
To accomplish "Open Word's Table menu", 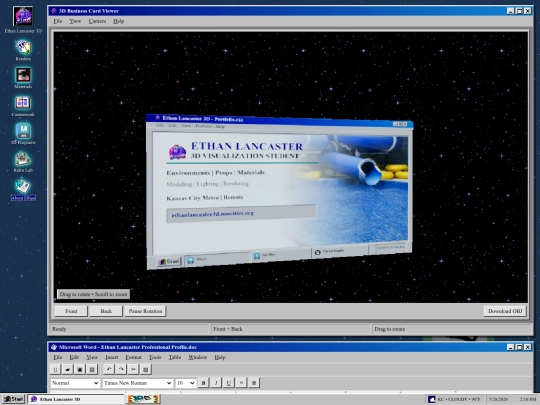I will click(175, 357).
